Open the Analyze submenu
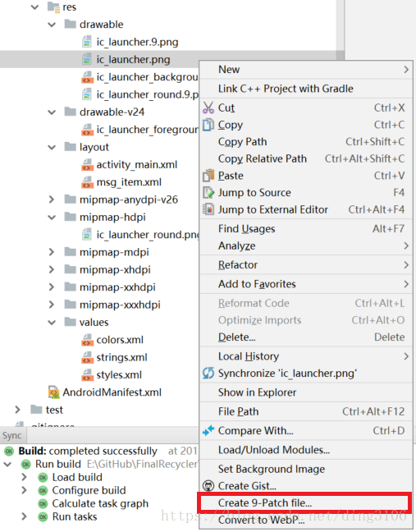 point(306,245)
